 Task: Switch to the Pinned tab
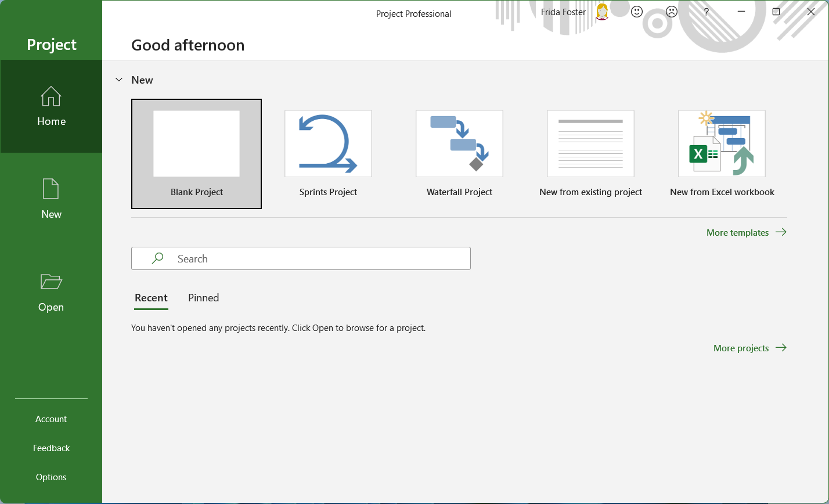click(204, 298)
